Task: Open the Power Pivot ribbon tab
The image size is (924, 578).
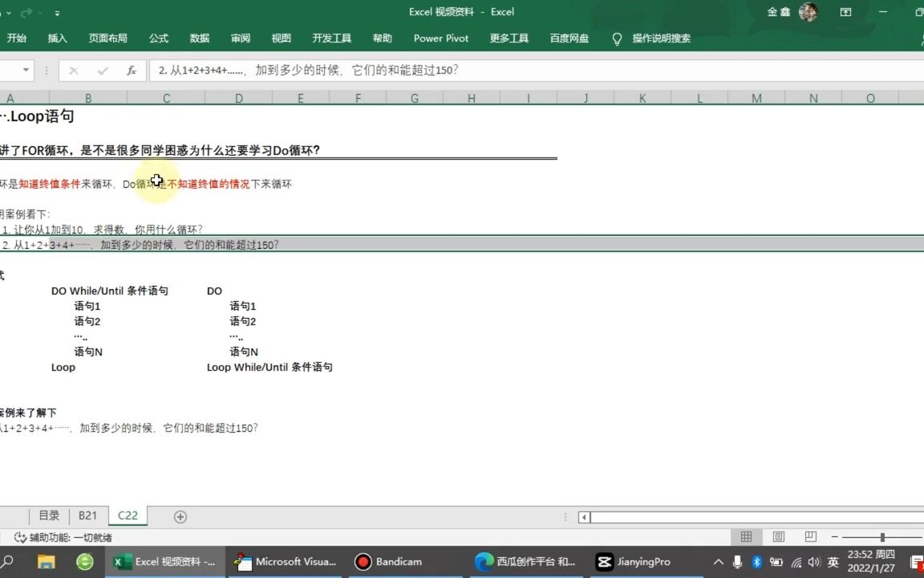Action: tap(440, 38)
